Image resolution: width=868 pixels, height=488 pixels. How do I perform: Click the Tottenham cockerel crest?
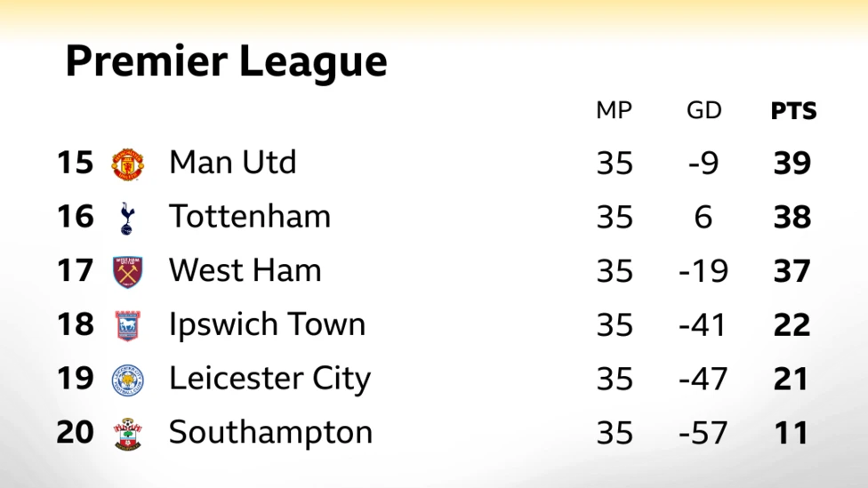(x=127, y=219)
